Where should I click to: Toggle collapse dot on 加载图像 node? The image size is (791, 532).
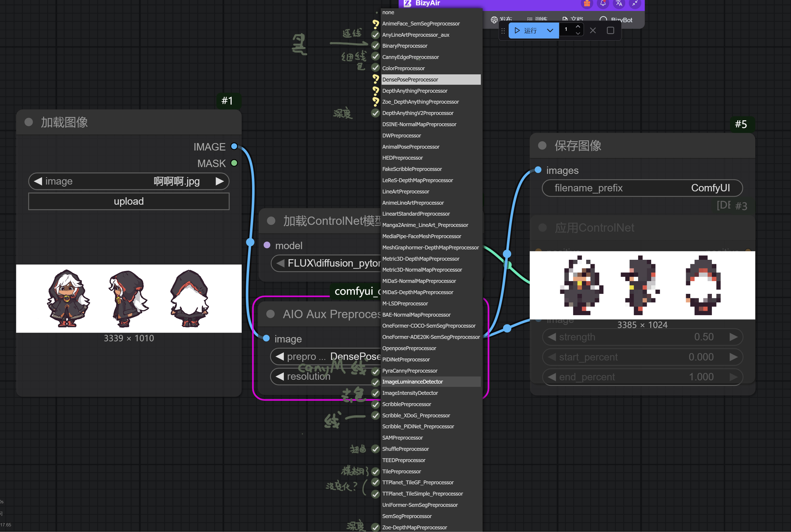tap(29, 122)
